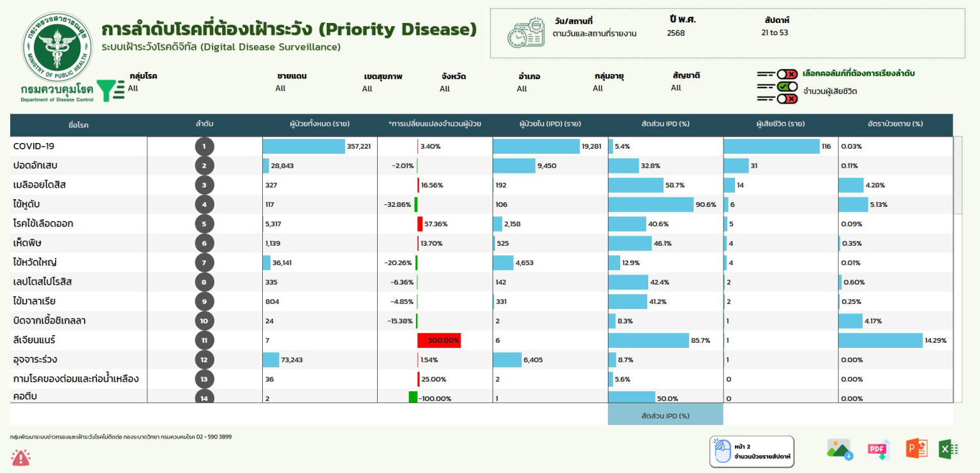The height and width of the screenshot is (473, 980).
Task: Go to หน้า 2 จำนวนป่วยรายสัปดาห์
Action: 752,451
